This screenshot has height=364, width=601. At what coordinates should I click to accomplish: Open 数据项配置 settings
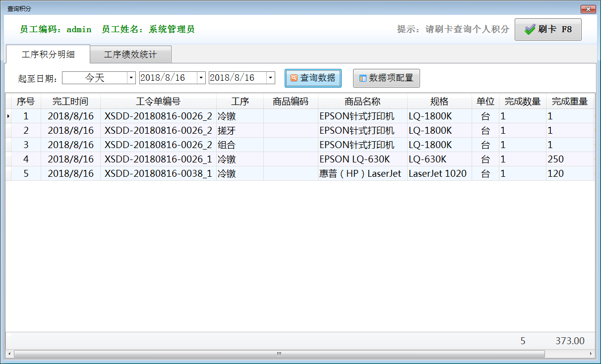coord(386,78)
